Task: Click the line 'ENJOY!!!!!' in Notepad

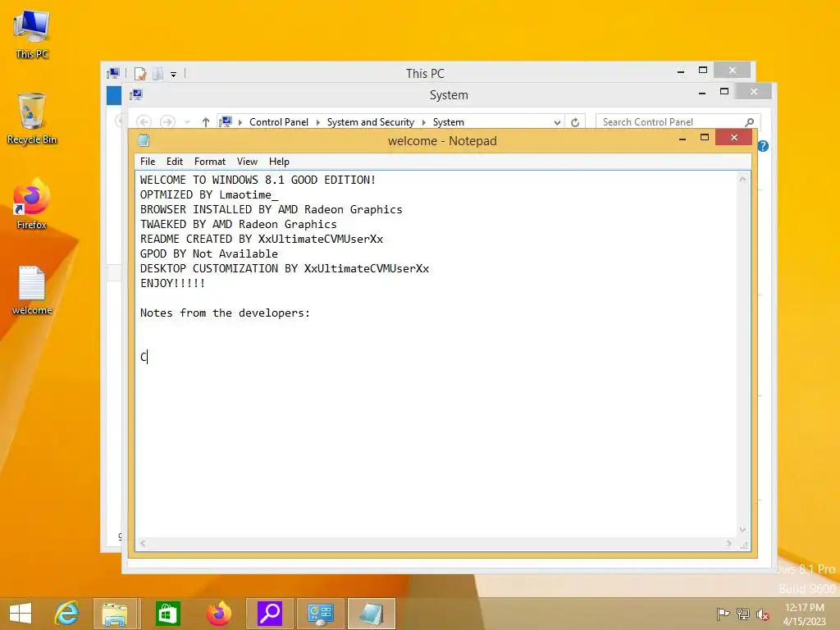Action: (x=172, y=283)
